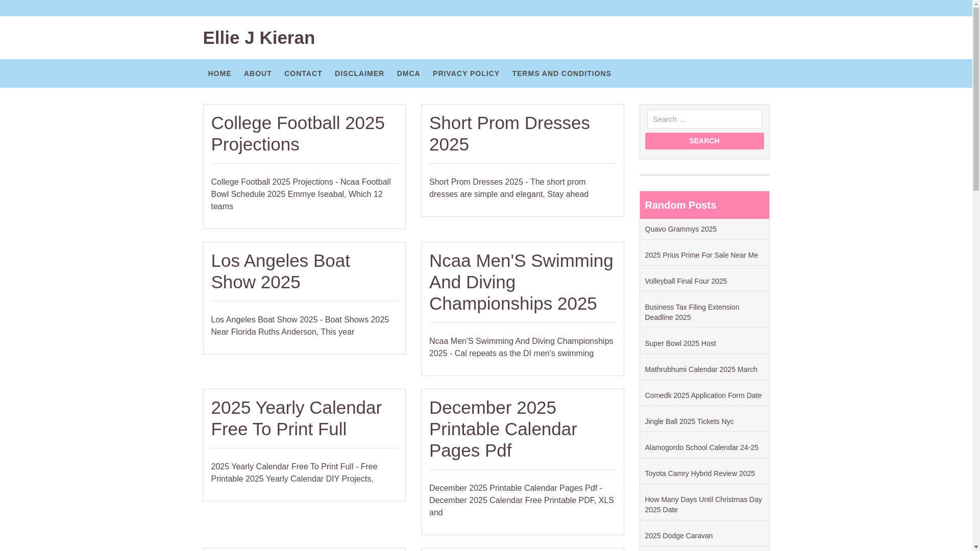
Task: Open Volleyball Final Four 2025 link
Action: click(685, 281)
